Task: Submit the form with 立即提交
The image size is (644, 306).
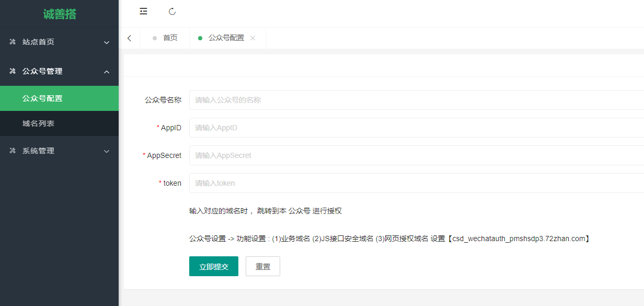Action: (213, 266)
